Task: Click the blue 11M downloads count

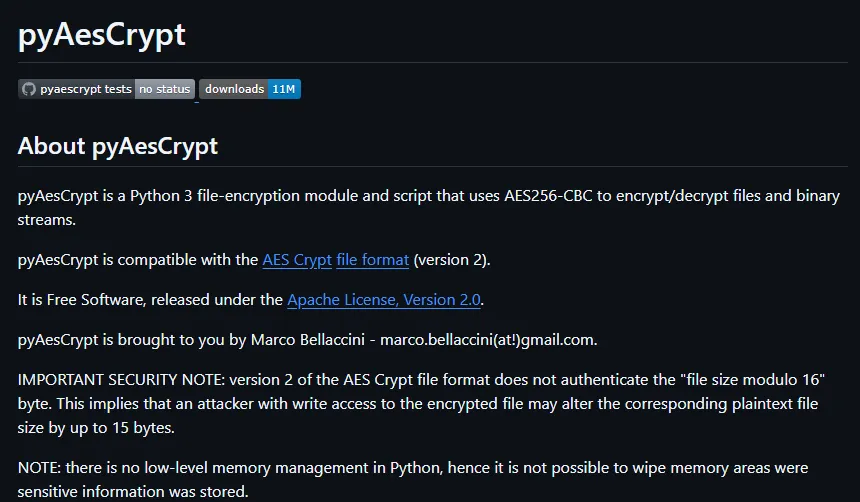Action: pos(284,89)
